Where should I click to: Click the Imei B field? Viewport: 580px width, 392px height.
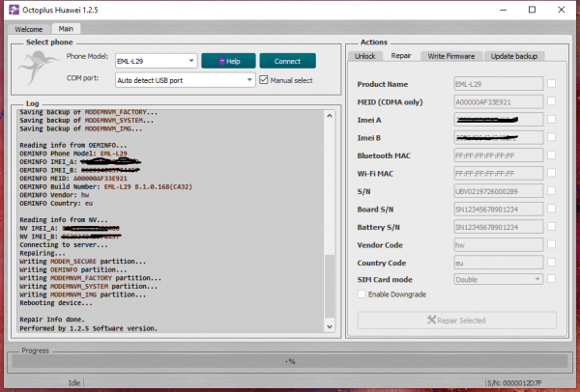point(498,138)
